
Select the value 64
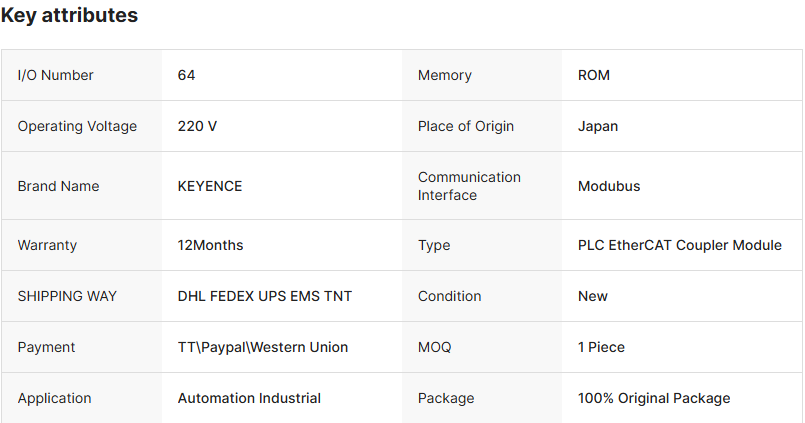click(186, 75)
